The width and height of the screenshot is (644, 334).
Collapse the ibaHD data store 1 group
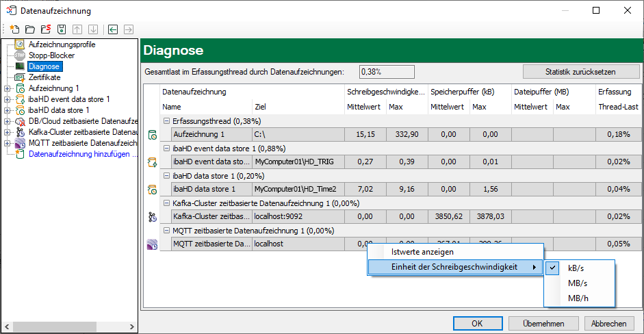166,175
